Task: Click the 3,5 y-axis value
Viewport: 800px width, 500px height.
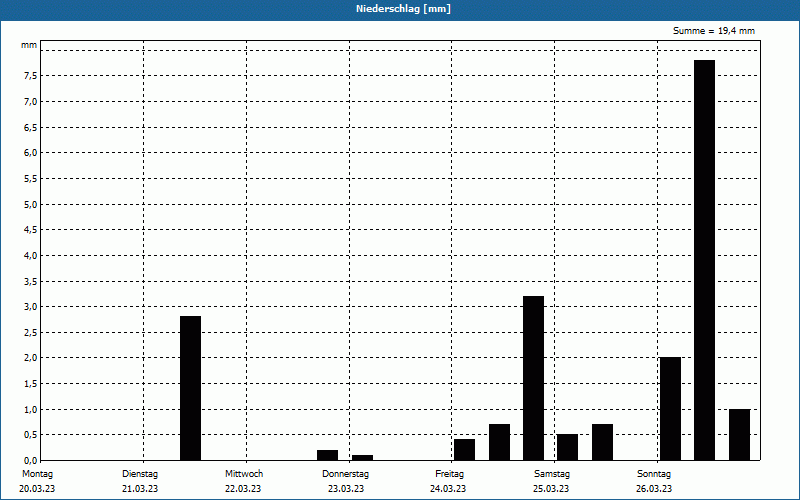Action: pos(31,281)
